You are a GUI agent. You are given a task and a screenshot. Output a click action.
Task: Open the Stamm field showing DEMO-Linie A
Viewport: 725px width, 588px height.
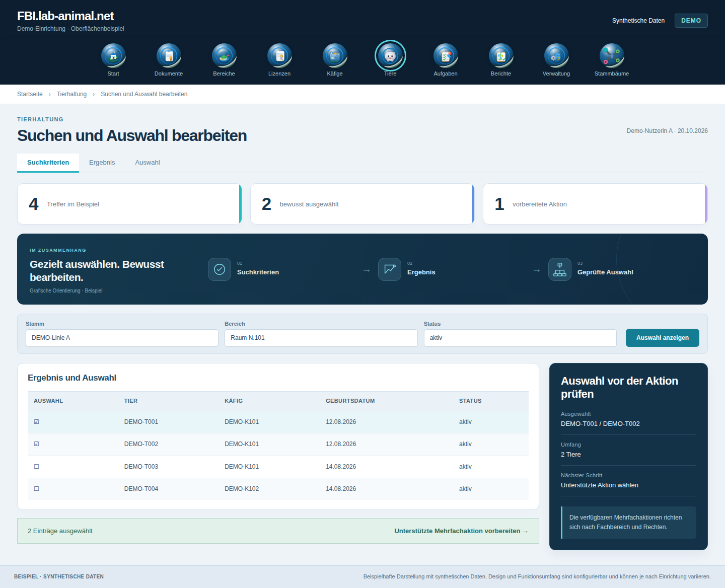coord(122,338)
